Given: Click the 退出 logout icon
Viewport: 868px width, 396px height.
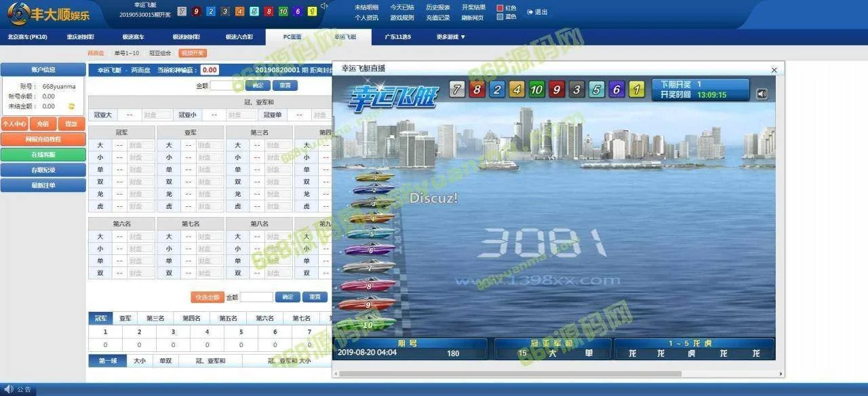Looking at the screenshot, I should click(x=530, y=12).
